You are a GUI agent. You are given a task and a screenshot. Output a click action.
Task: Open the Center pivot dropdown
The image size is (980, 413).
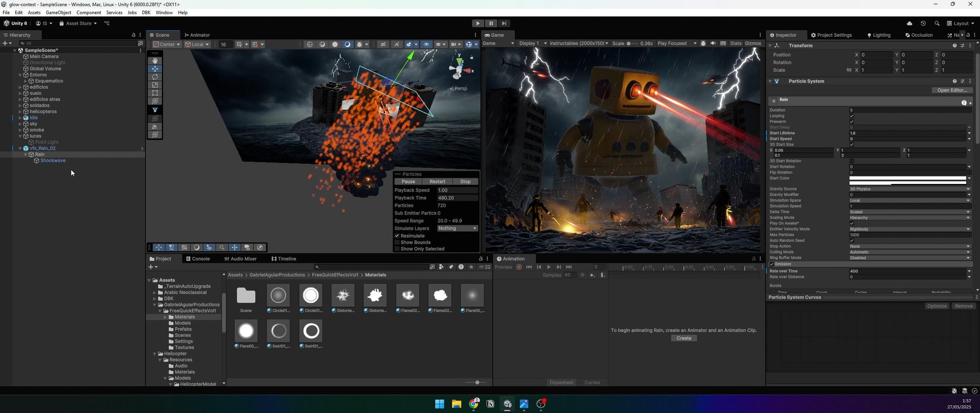167,44
